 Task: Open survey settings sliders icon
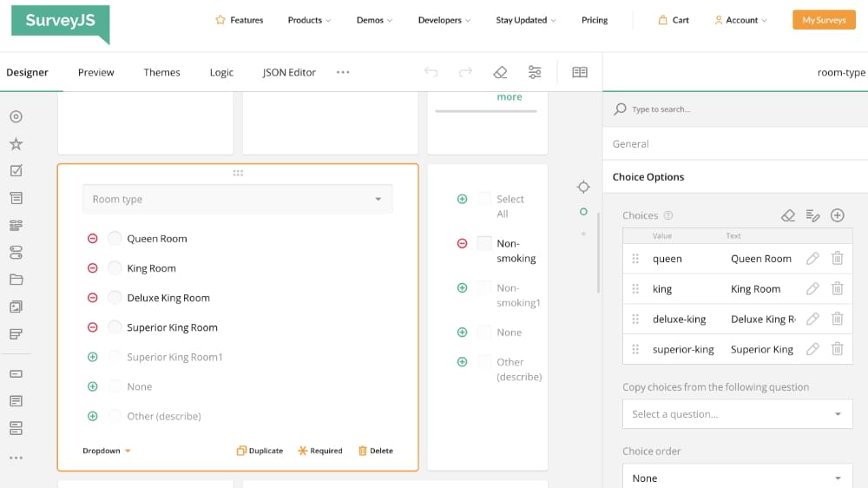[535, 72]
